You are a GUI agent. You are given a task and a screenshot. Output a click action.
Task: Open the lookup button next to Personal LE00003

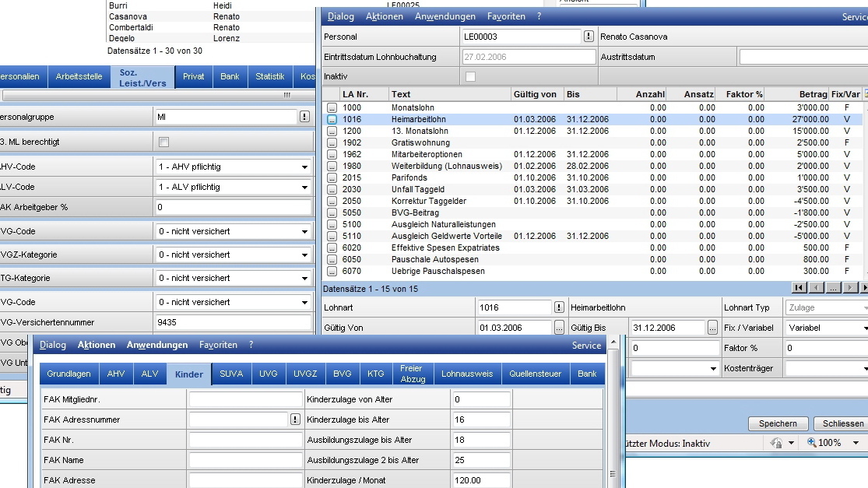tap(589, 37)
